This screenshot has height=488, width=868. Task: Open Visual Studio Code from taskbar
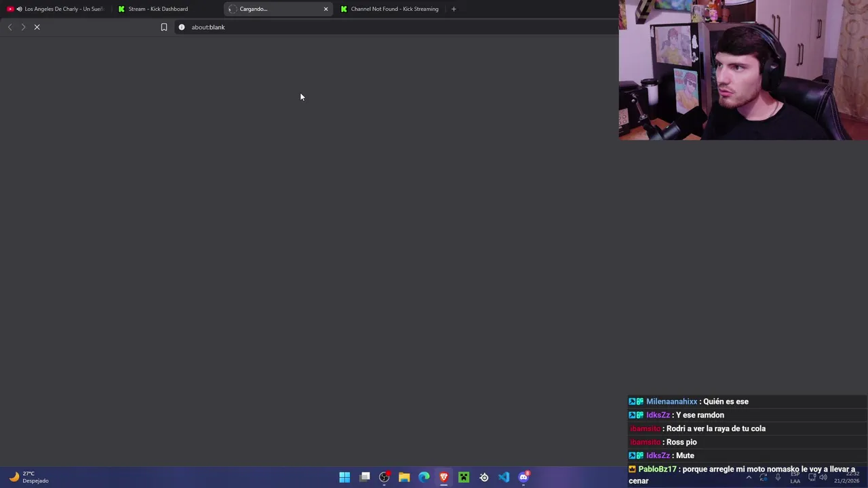coord(504,477)
